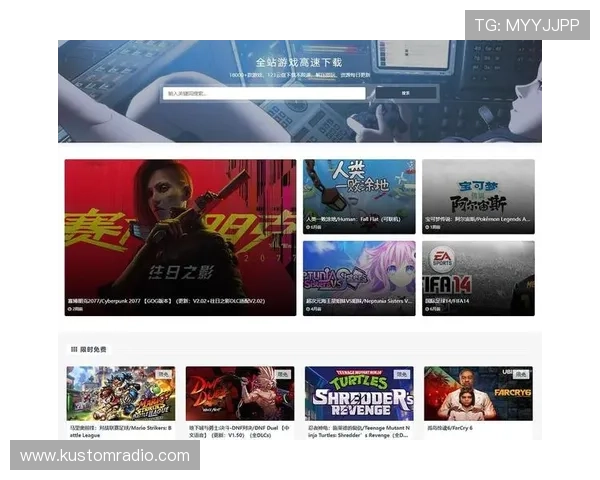Image resolution: width=600 pixels, height=480 pixels.
Task: Click the grid icon beside 限时免费 heading
Action: [x=74, y=350]
